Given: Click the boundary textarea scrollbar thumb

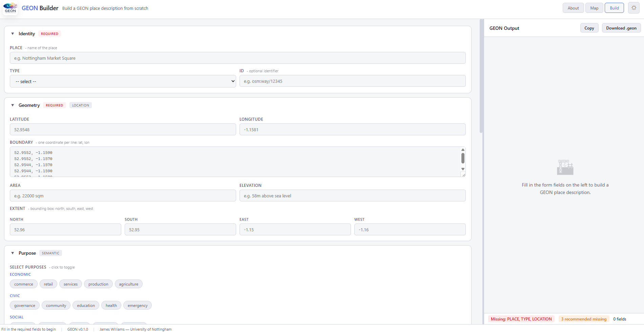Looking at the screenshot, I should pos(463,158).
